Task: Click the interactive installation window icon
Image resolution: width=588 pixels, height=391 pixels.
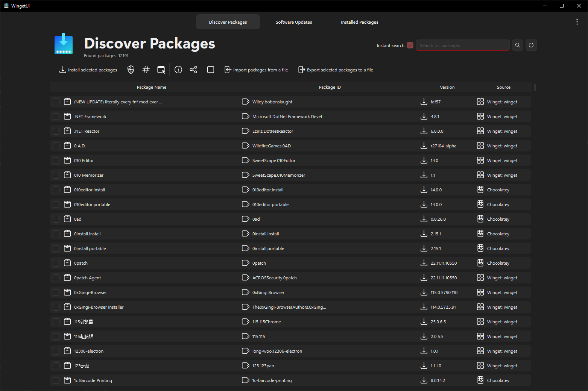Action: pyautogui.click(x=161, y=70)
